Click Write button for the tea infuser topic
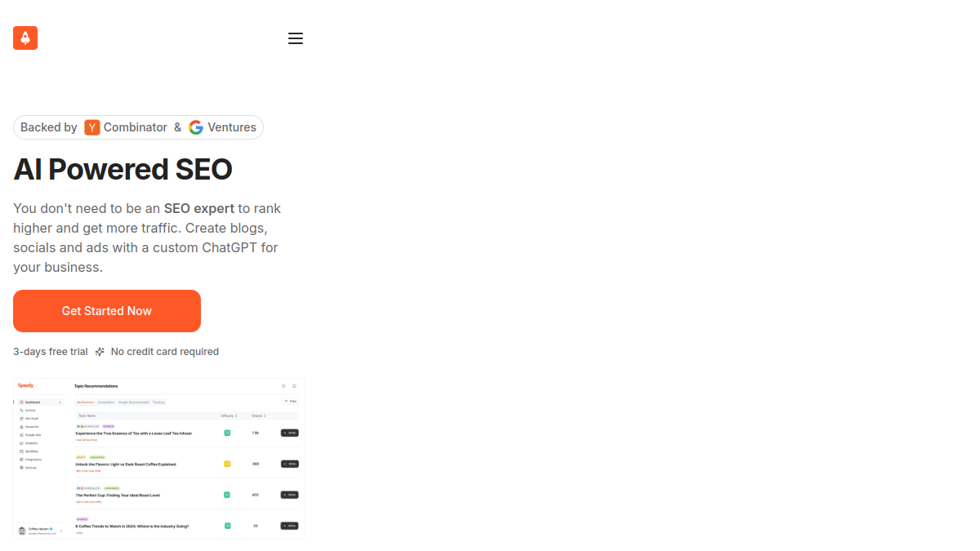 (290, 433)
